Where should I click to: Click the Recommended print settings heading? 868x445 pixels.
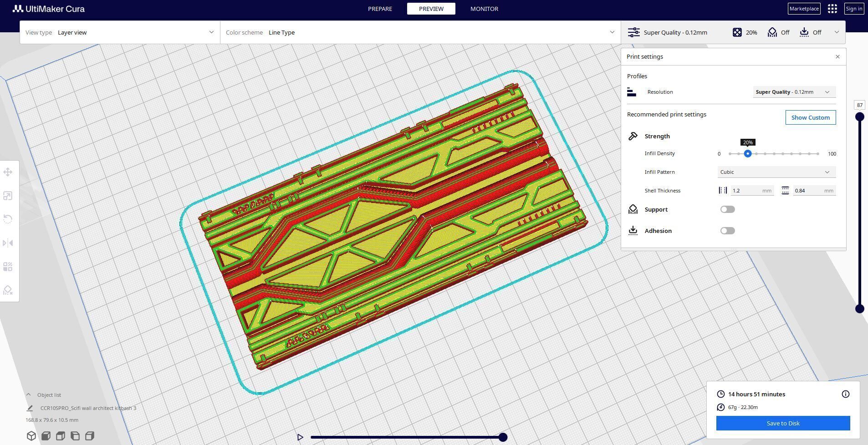coord(666,114)
